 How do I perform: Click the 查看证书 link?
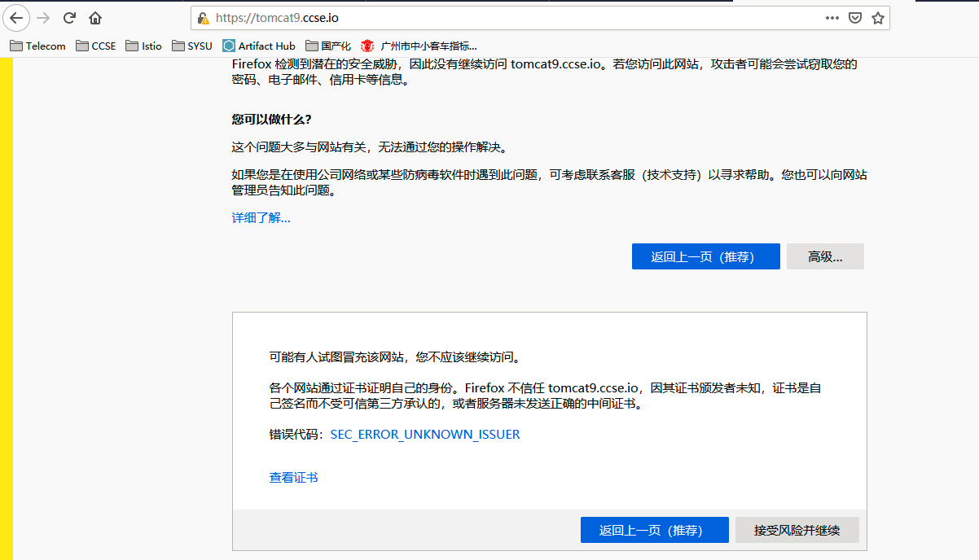(x=293, y=478)
